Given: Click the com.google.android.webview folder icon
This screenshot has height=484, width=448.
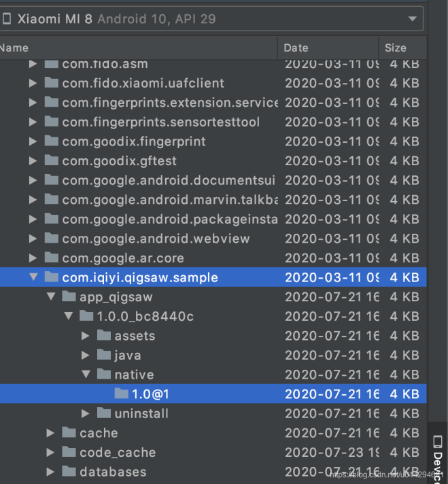Looking at the screenshot, I should 51,239.
